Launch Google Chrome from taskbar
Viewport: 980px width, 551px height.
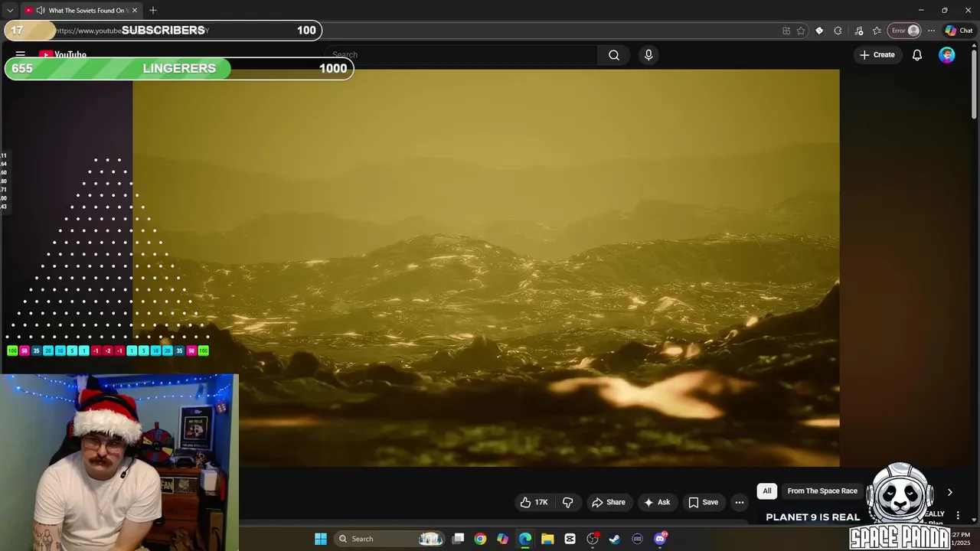click(x=480, y=539)
